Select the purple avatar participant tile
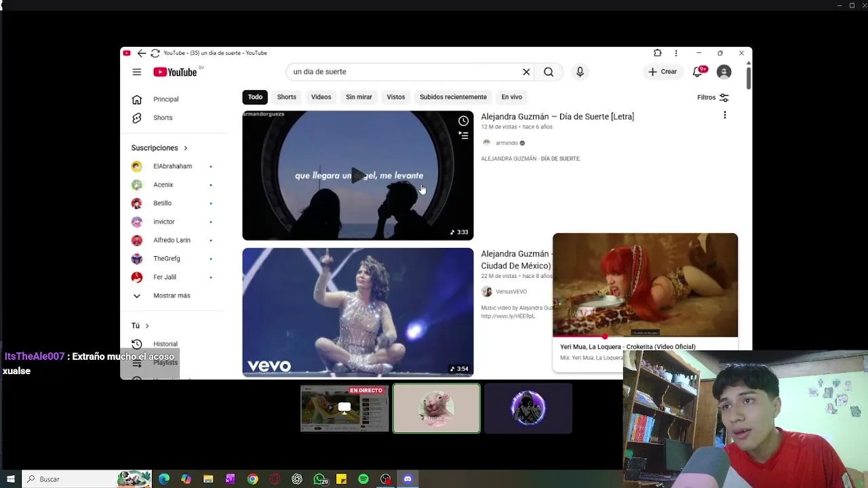Viewport: 868px width, 488px height. tap(528, 408)
